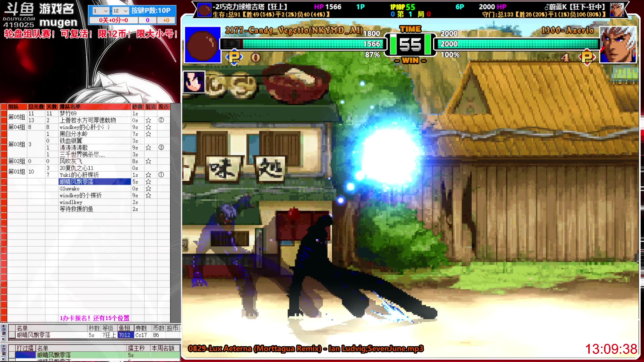The width and height of the screenshot is (644, 362).
Task: Click the circled 2 coin marker
Action: coord(161,120)
